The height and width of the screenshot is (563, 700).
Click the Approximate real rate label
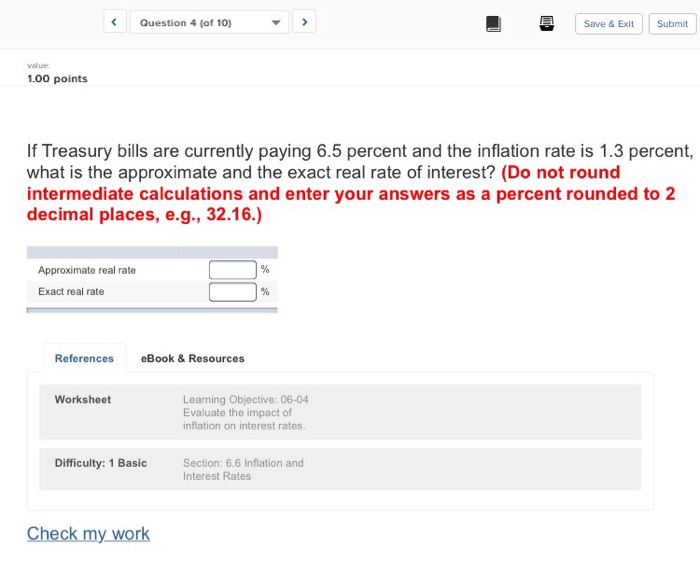click(87, 270)
